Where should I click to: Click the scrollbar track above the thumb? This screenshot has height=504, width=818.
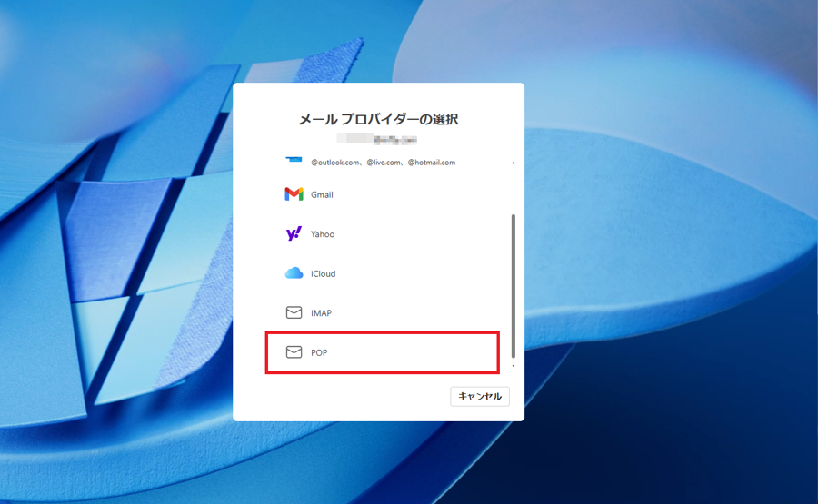(x=514, y=191)
